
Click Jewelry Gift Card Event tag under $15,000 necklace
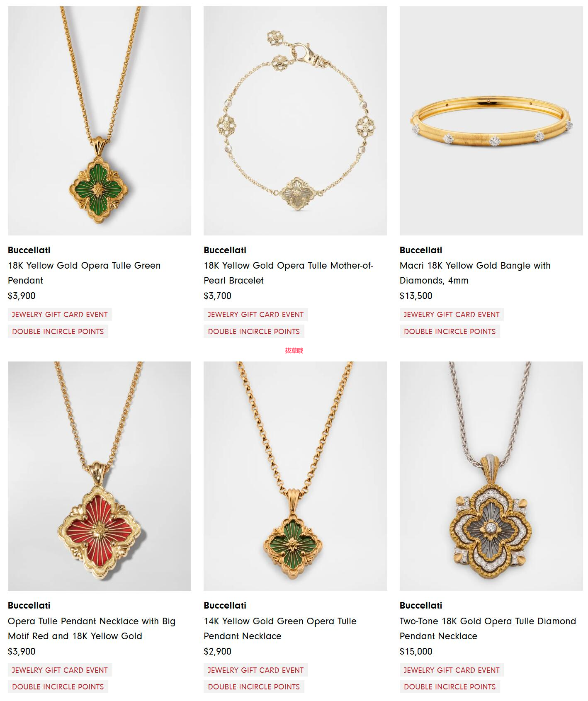pos(452,670)
